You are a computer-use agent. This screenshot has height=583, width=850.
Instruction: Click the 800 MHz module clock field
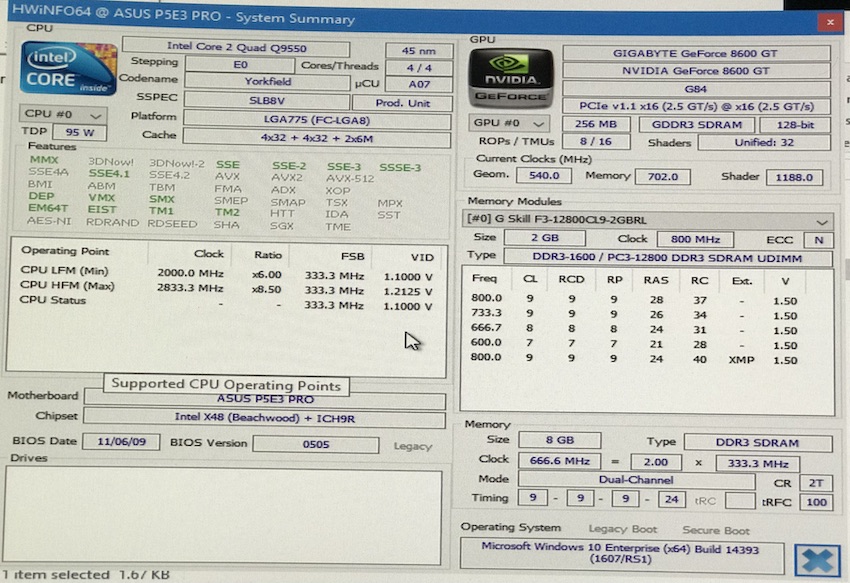tap(695, 239)
